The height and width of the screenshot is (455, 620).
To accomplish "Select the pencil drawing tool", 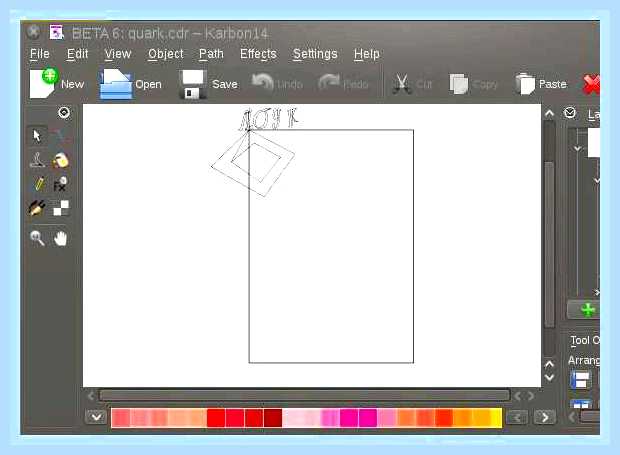I will tap(38, 184).
